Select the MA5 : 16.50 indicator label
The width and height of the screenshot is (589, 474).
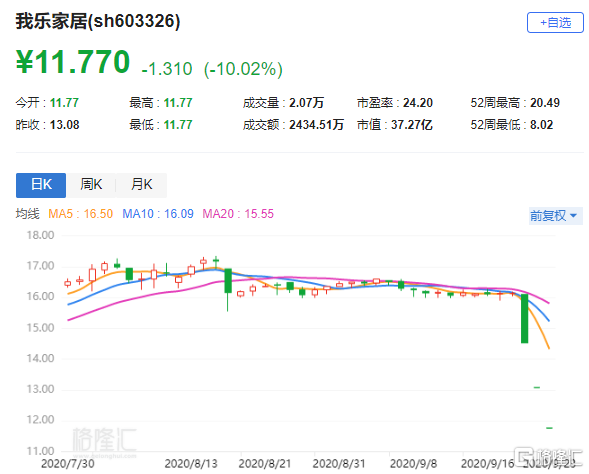(80, 214)
